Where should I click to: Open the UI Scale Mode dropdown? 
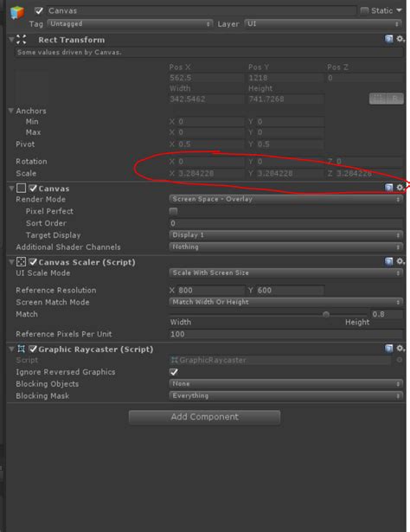coord(286,272)
